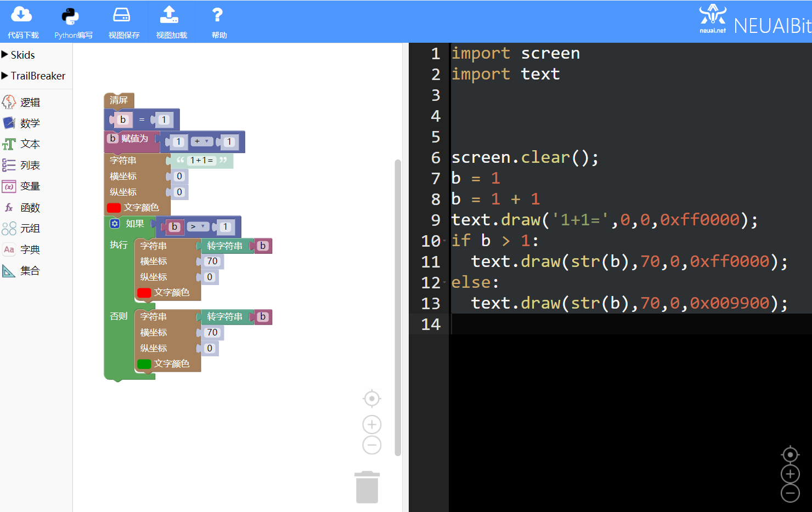
Task: Zoom out of the block workspace
Action: (x=372, y=445)
